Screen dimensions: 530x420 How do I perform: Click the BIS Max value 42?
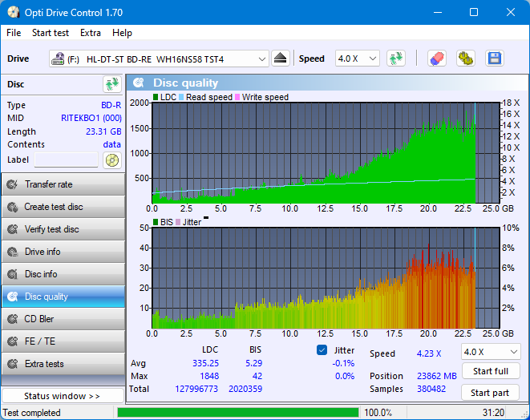257,376
